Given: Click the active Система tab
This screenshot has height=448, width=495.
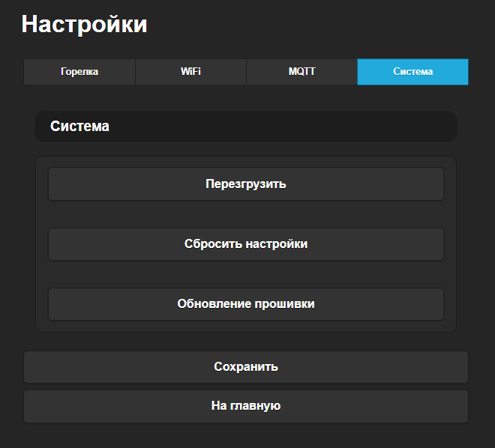Looking at the screenshot, I should [x=412, y=72].
